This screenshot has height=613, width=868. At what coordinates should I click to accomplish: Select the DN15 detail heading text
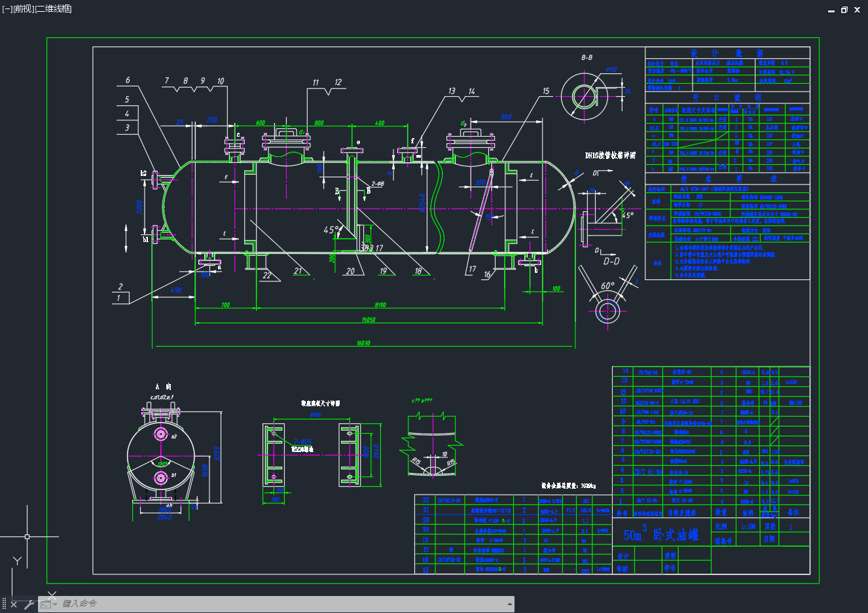coord(610,155)
